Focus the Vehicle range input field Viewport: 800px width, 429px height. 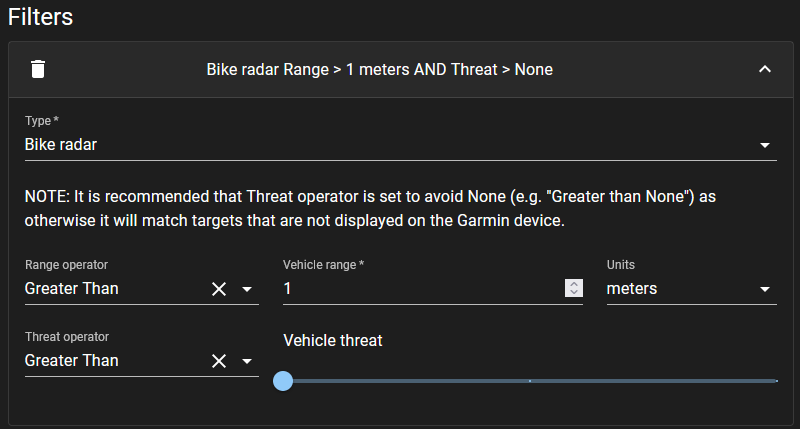pos(420,289)
